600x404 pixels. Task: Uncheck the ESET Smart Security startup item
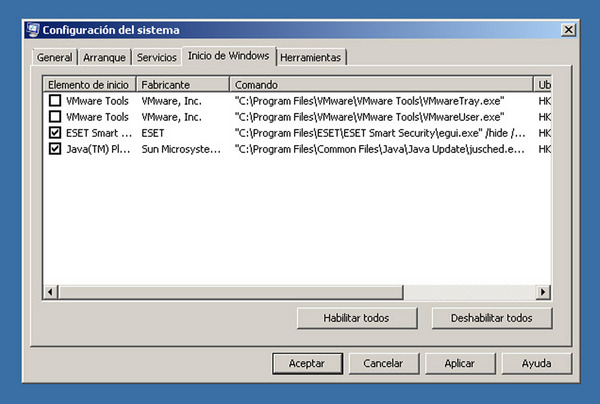[54, 133]
